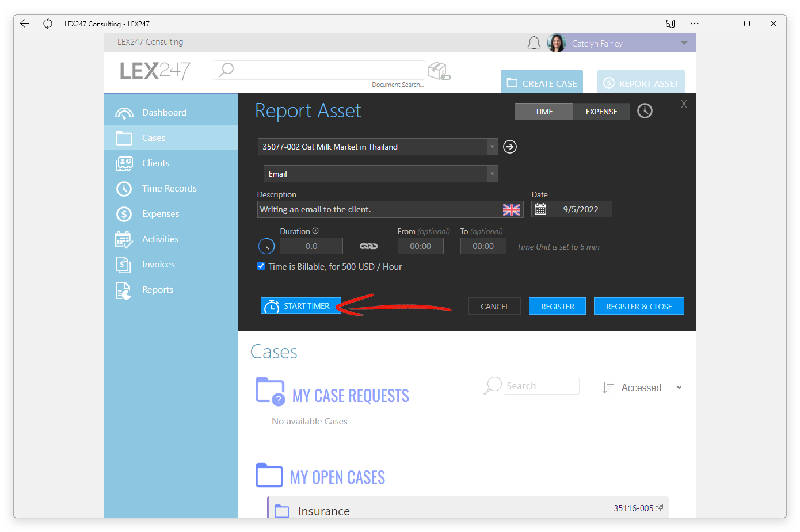Click the go-to-case arrow circle icon

pos(510,147)
